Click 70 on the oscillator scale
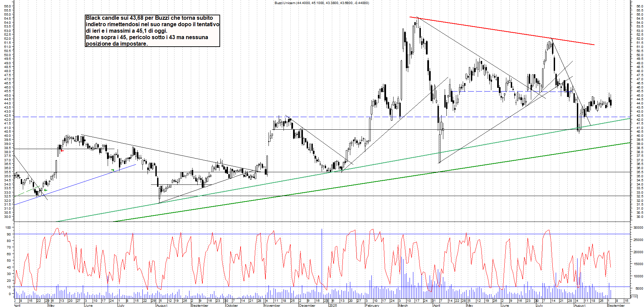 (x=9, y=247)
